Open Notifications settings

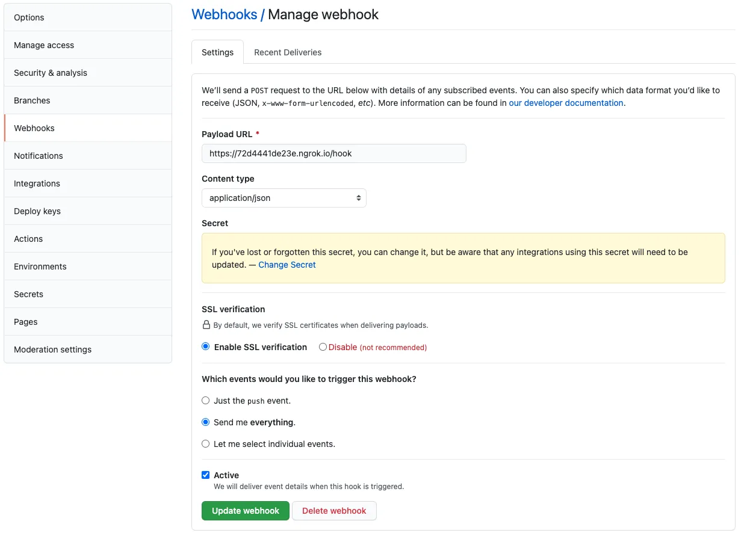click(88, 156)
